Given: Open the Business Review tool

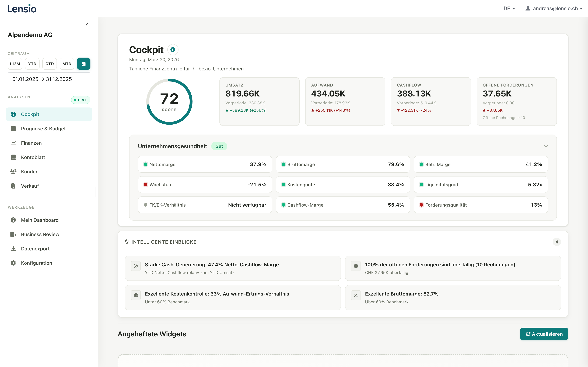Looking at the screenshot, I should click(x=40, y=234).
